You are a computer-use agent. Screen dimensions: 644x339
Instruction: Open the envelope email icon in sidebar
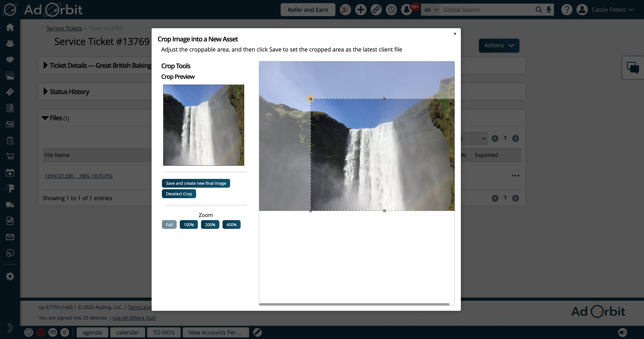tap(10, 237)
